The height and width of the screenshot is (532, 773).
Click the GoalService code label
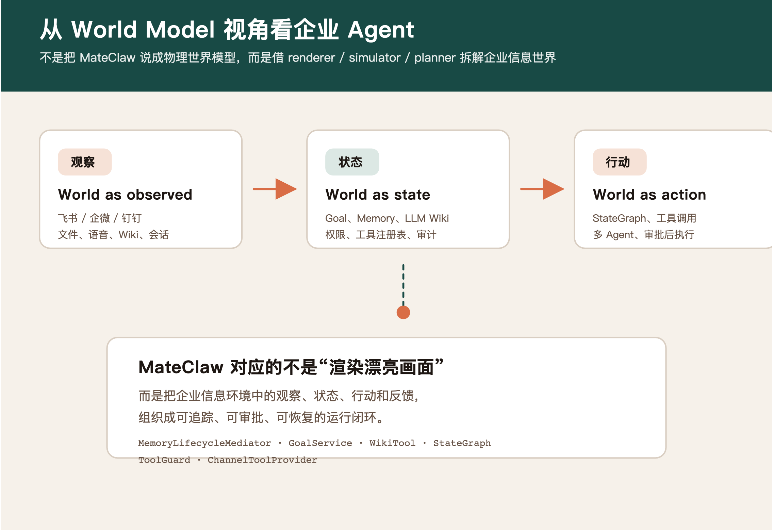click(x=320, y=443)
